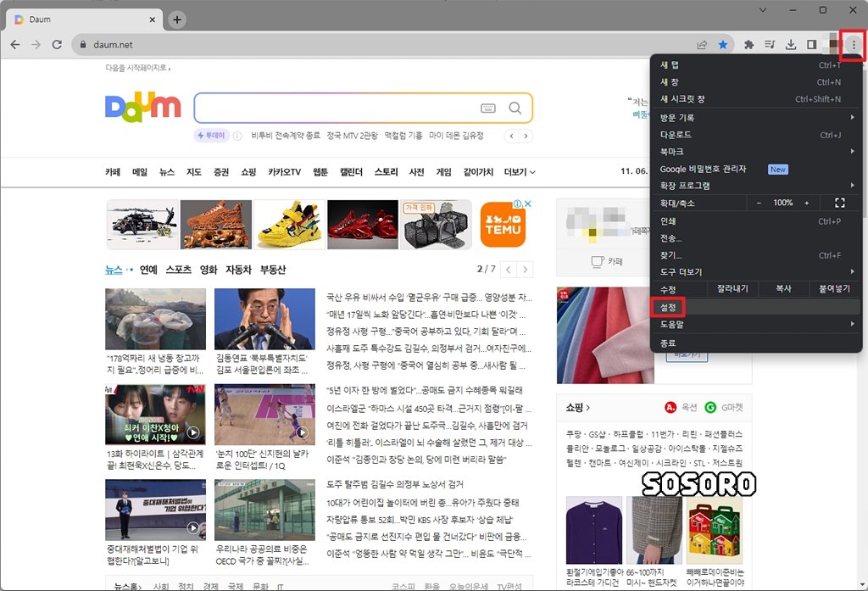Expand the 도구 더보기 submenu
868x591 pixels.
point(755,272)
